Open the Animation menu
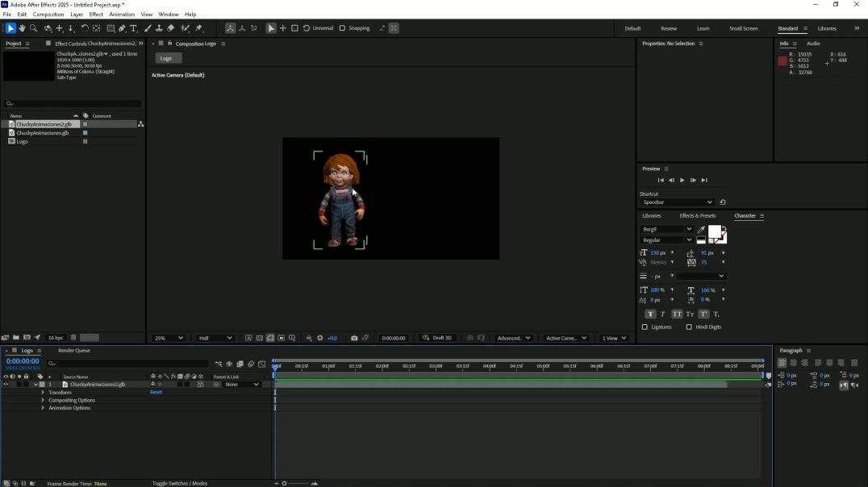The image size is (868, 487). tap(122, 15)
